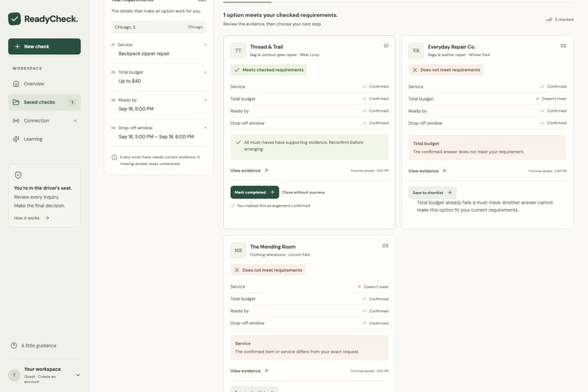
Task: View evidence for The Mending Room
Action: click(249, 371)
